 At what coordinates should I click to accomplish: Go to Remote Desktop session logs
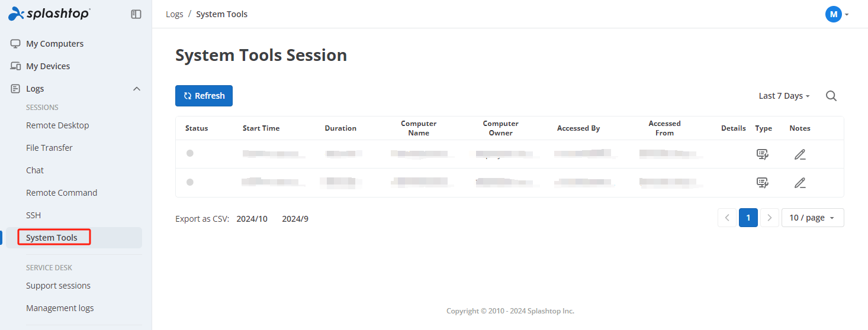[x=57, y=125]
